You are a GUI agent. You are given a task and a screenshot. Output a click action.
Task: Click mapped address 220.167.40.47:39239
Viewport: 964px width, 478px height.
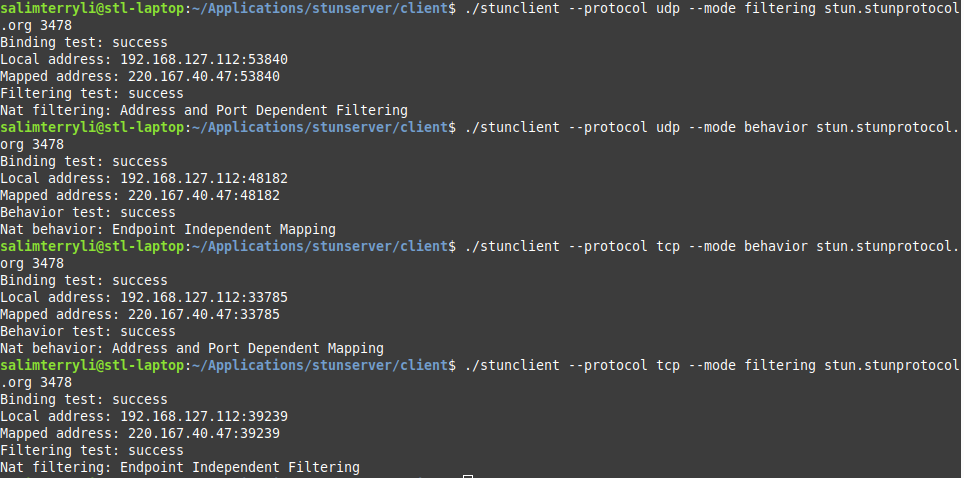[x=203, y=433]
